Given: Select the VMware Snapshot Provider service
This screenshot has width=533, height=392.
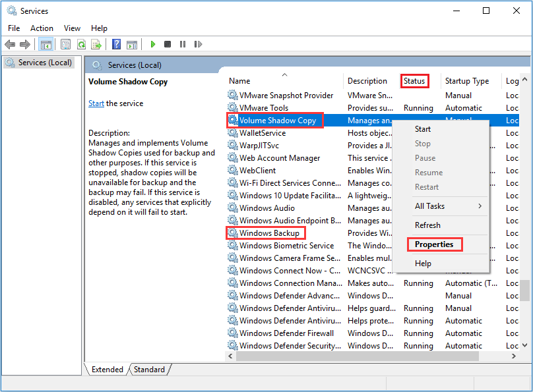Looking at the screenshot, I should pyautogui.click(x=286, y=96).
